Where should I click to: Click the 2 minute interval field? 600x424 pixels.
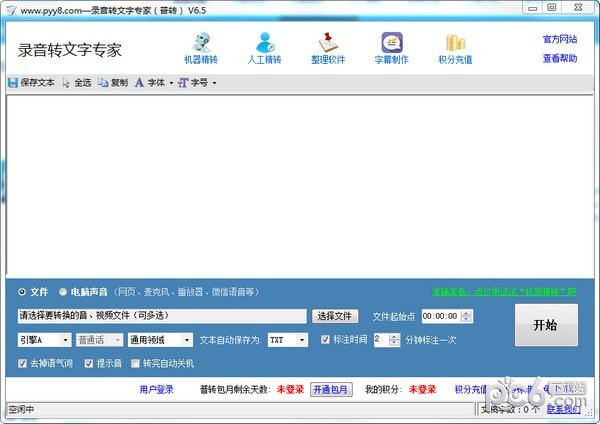click(381, 340)
